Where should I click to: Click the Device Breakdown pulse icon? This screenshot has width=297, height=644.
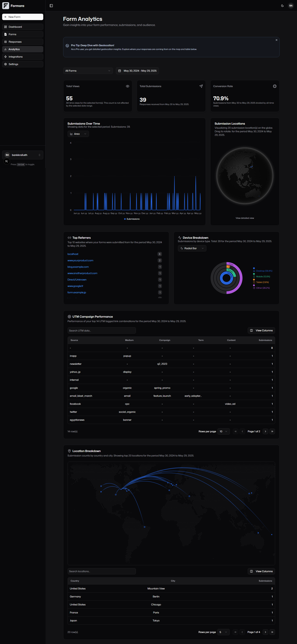point(180,238)
